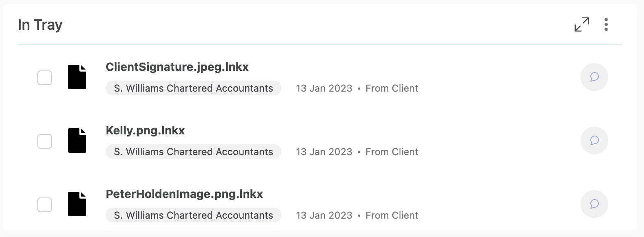
Task: Check the PeterHoldenImage.png.lnkx checkbox
Action: 45,204
